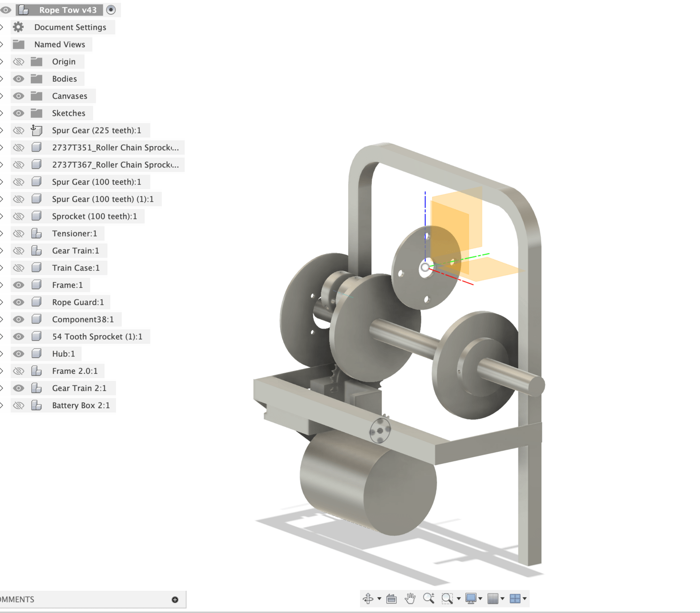Expand the Sketches folder node

tap(2, 114)
